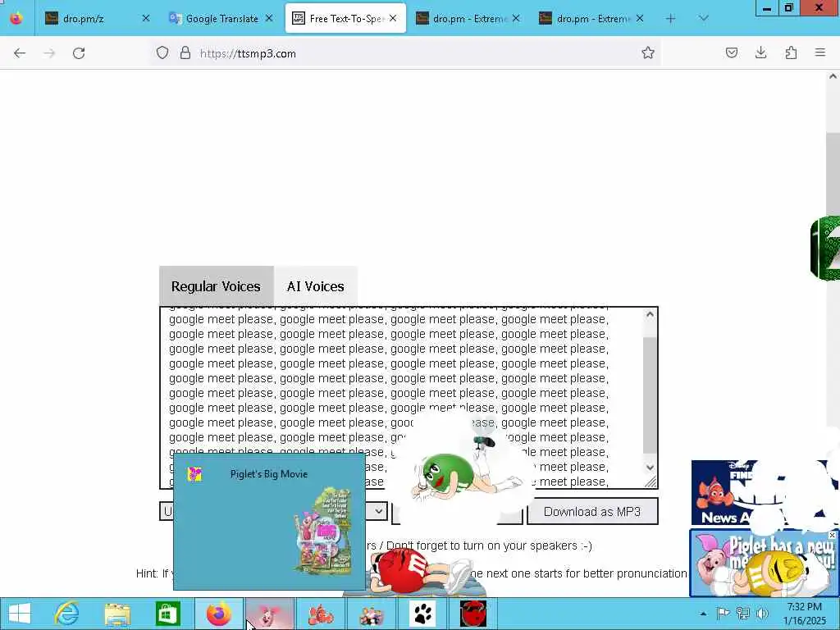The width and height of the screenshot is (840, 630).
Task: Reload the ttsmp3.com page
Action: pyautogui.click(x=79, y=53)
